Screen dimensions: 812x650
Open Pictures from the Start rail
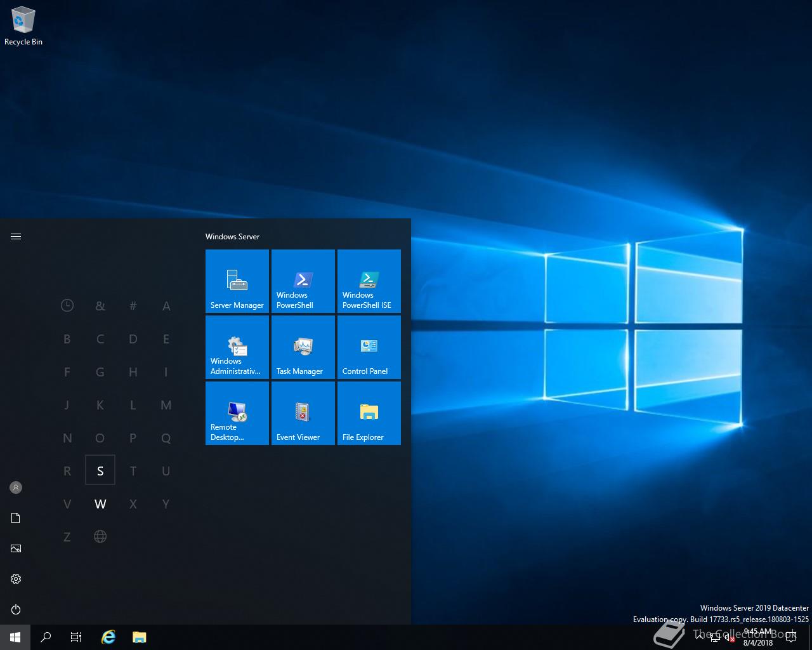(x=16, y=548)
